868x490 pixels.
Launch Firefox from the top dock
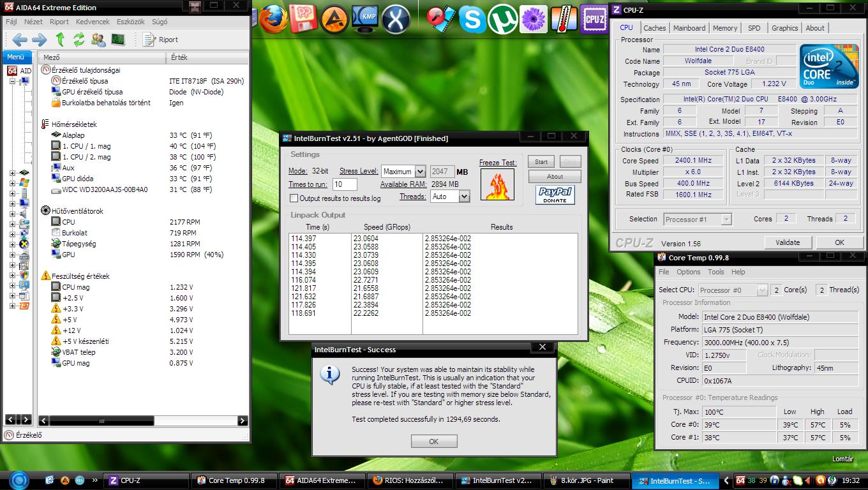(x=273, y=19)
